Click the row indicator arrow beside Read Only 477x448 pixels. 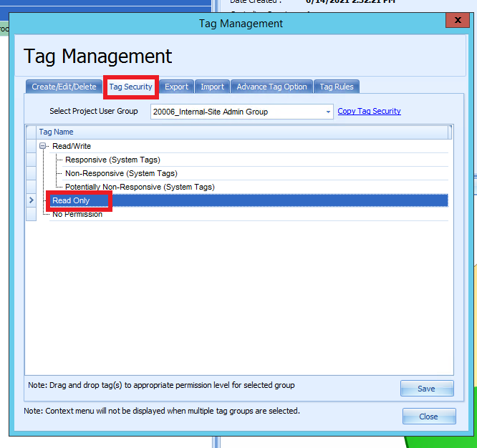31,200
